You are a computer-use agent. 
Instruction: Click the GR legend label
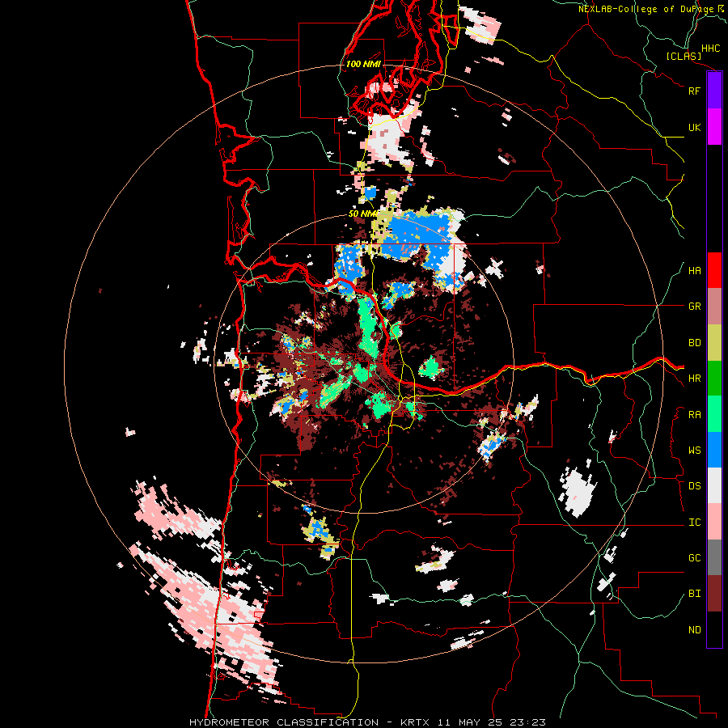pos(694,307)
